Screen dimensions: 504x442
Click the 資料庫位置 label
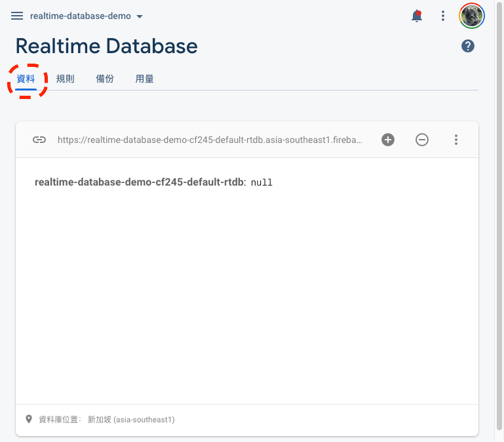coord(60,420)
